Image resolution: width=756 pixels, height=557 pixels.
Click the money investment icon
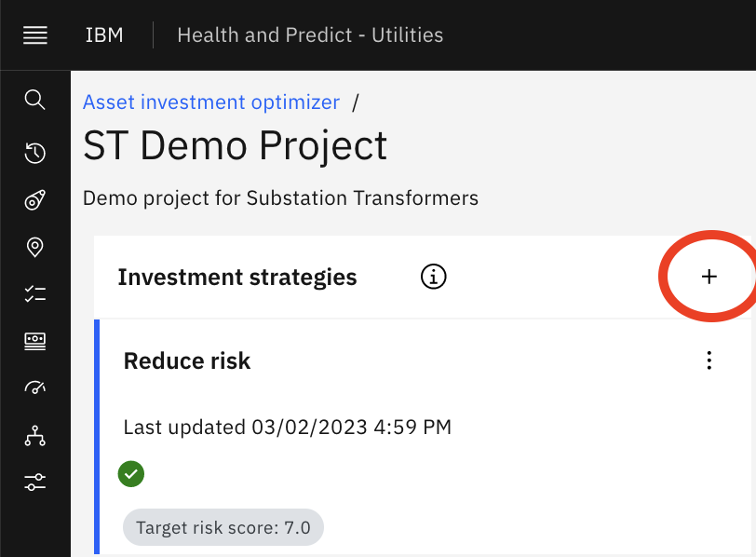34,341
